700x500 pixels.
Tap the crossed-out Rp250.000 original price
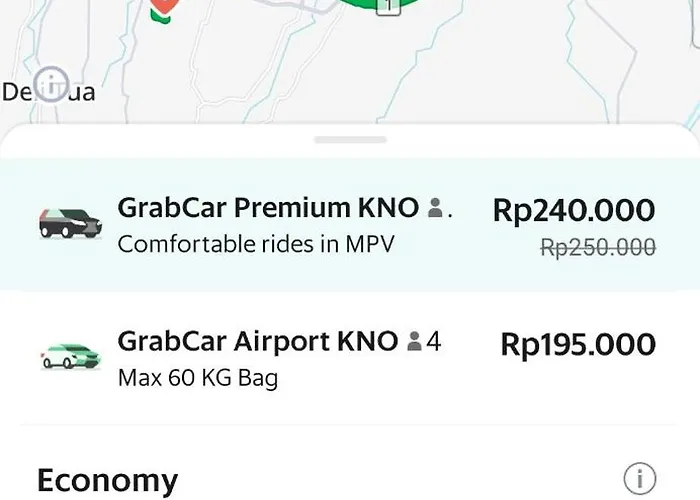click(598, 247)
